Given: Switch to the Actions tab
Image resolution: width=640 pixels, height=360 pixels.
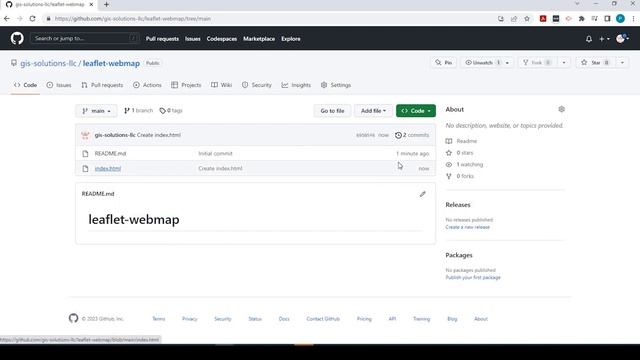Looking at the screenshot, I should [x=147, y=85].
